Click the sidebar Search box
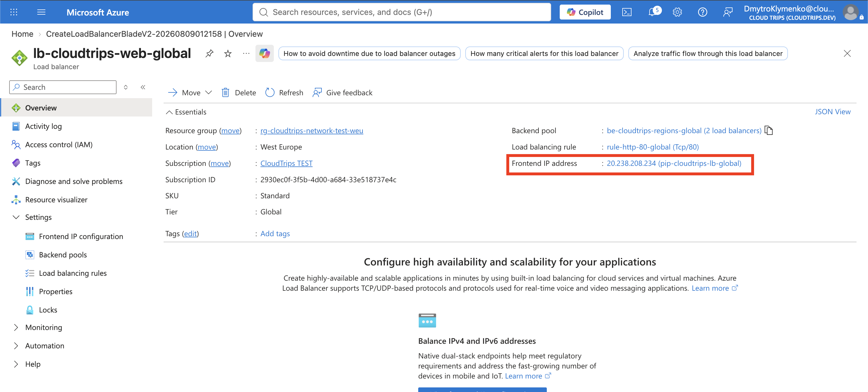 pos(63,87)
